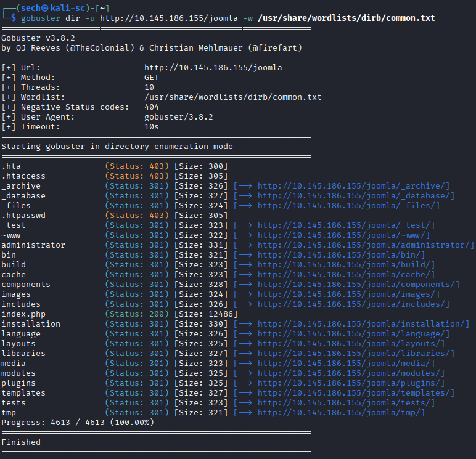The height and width of the screenshot is (459, 476).
Task: Open the joomla/language/ URL
Action: point(351,334)
